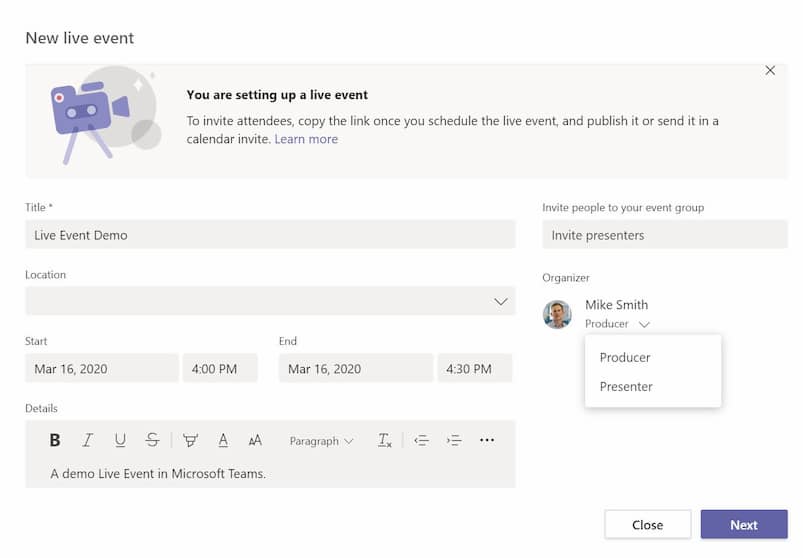The image size is (803, 558).
Task: Decrease indent in Details editor
Action: 421,440
